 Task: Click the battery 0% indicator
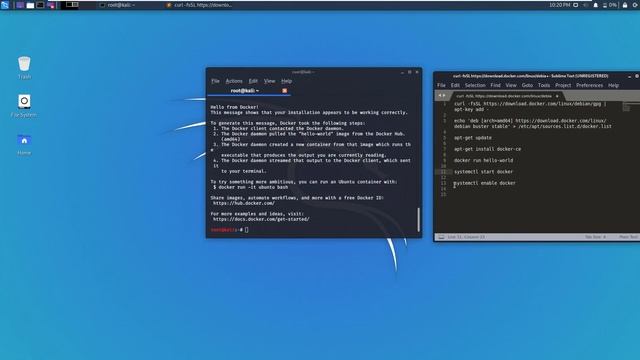click(x=610, y=5)
